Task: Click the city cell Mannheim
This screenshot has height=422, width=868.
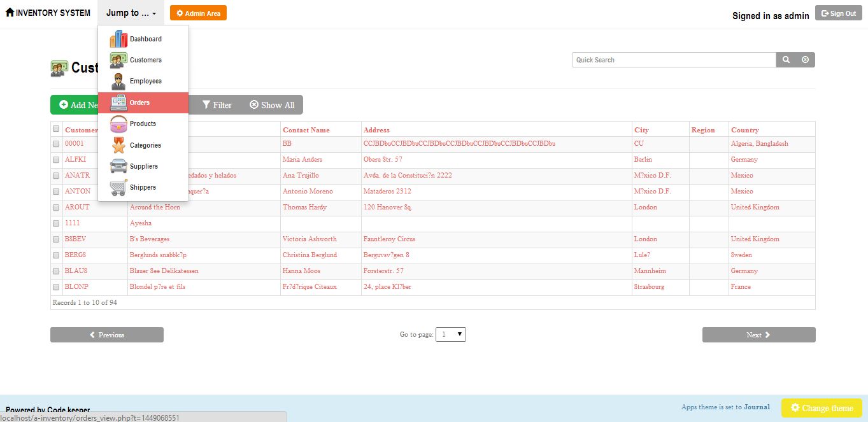Action: (650, 271)
